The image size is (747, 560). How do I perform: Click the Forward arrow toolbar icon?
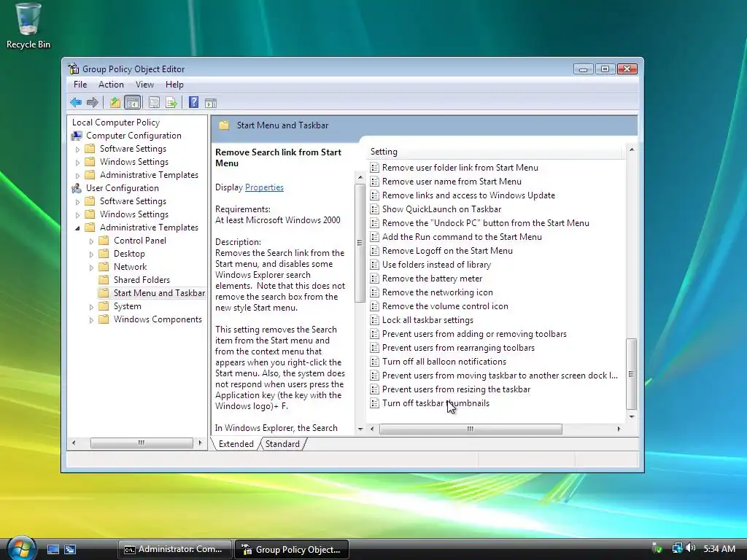click(93, 102)
